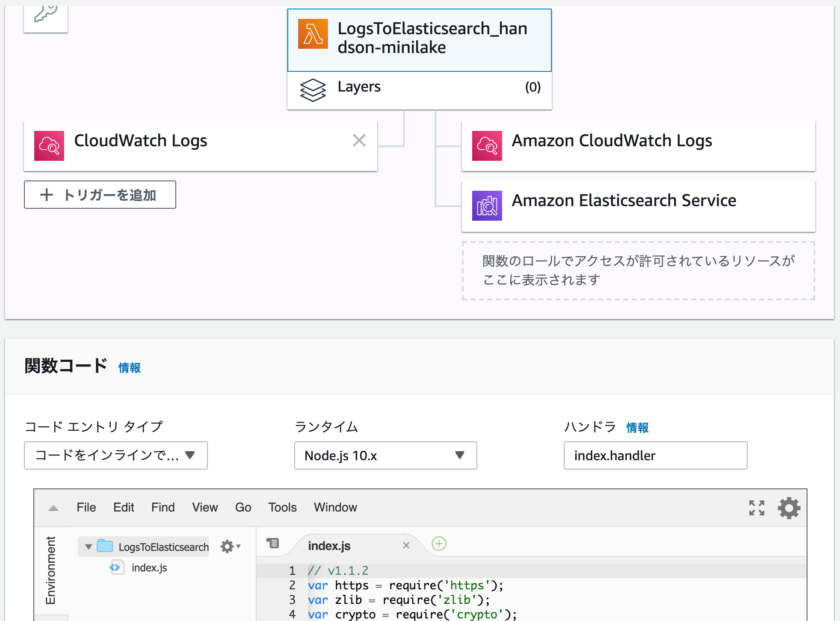
Task: Select the Amazon CloudWatch Logs resource card
Action: click(639, 146)
